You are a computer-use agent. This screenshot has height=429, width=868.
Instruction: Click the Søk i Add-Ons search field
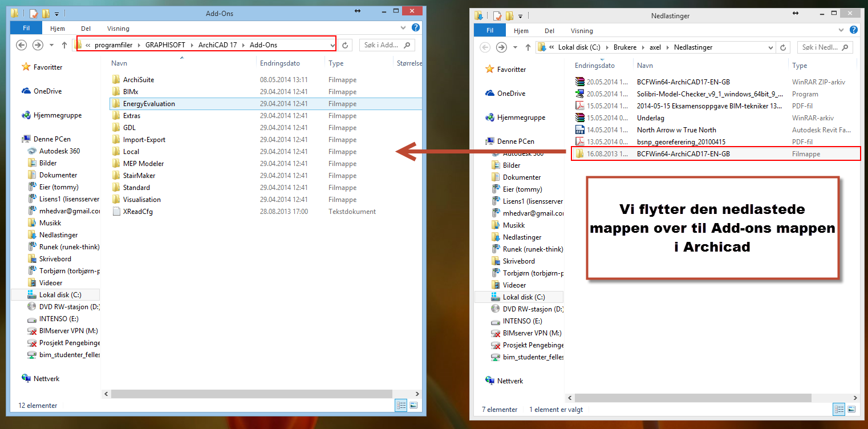coord(387,45)
